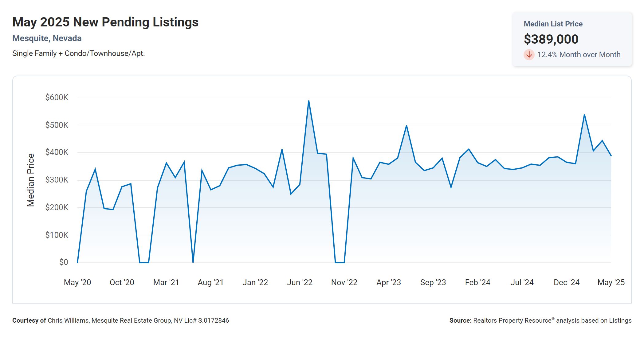This screenshot has height=338, width=644.
Task: Click the Oct '20 x-axis label
Action: [x=122, y=282]
